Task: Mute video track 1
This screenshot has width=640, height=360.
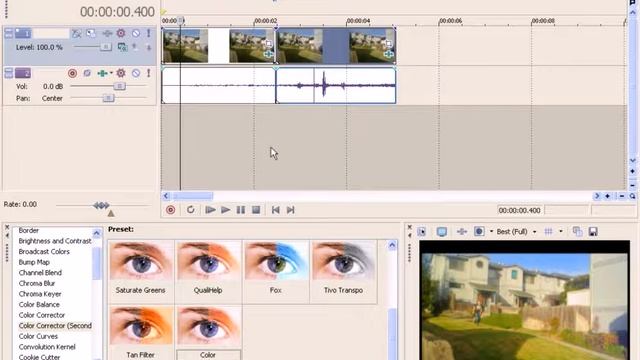Action: click(x=136, y=33)
